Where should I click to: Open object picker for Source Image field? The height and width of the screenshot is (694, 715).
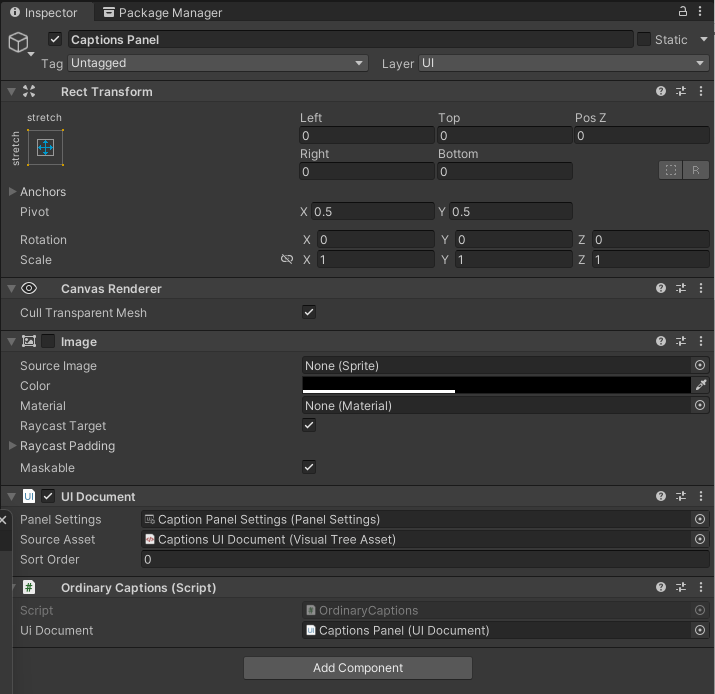pos(700,366)
